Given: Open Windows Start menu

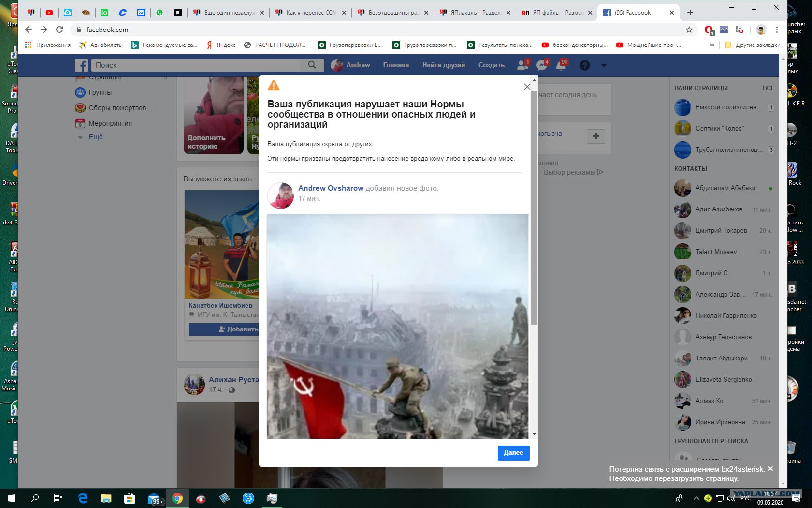Looking at the screenshot, I should pos(12,498).
